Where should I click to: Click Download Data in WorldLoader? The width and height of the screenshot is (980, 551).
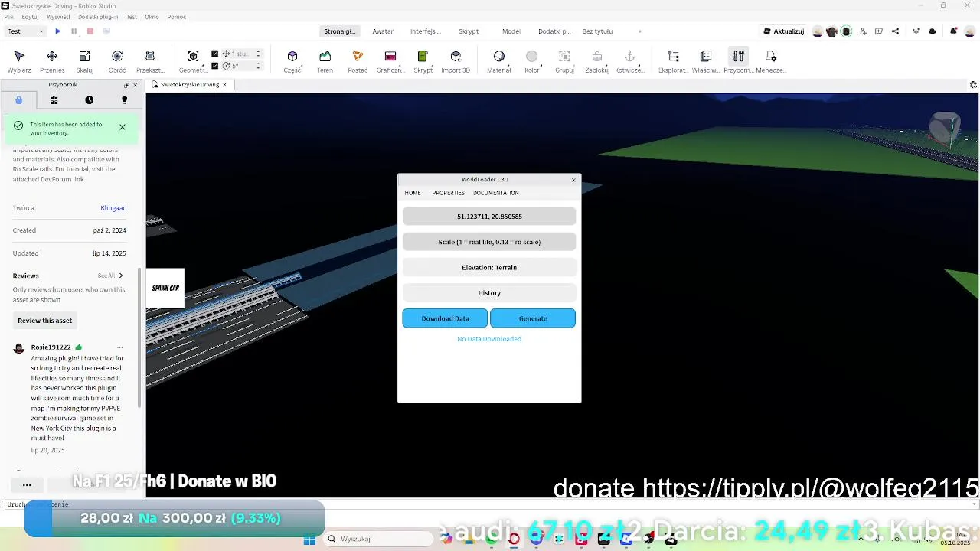click(445, 318)
